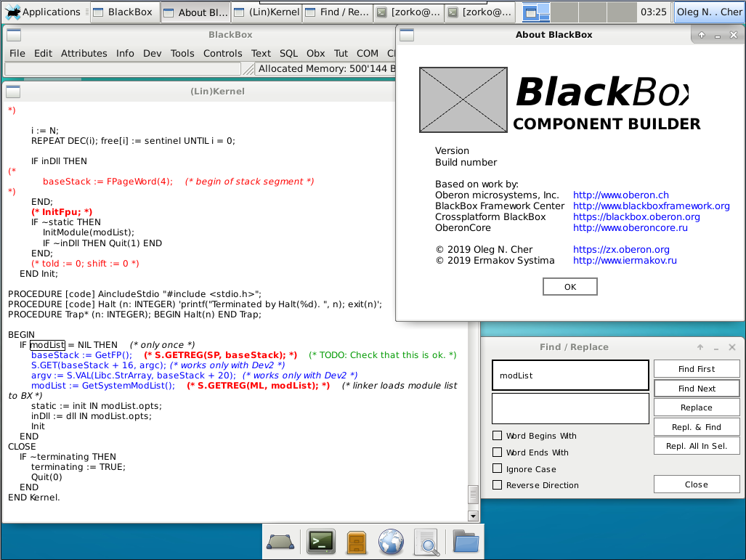Open the Tut menu
The image size is (746, 560).
(x=341, y=53)
